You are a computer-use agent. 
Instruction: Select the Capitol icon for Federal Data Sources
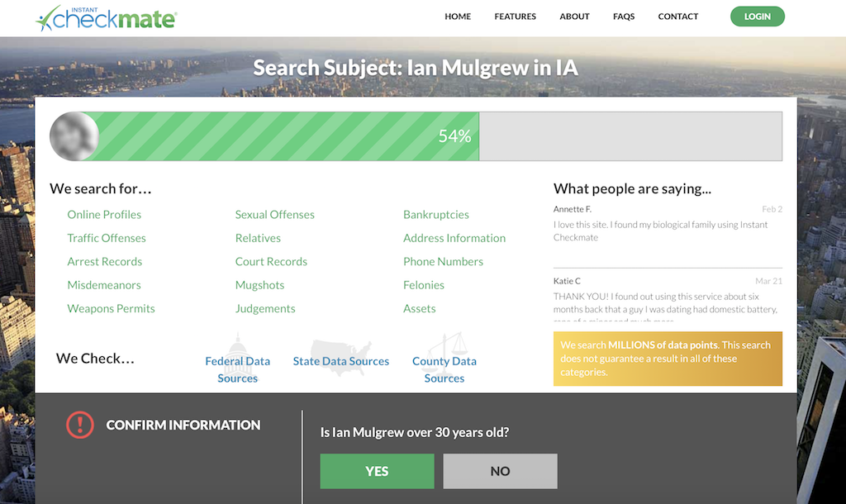237,349
